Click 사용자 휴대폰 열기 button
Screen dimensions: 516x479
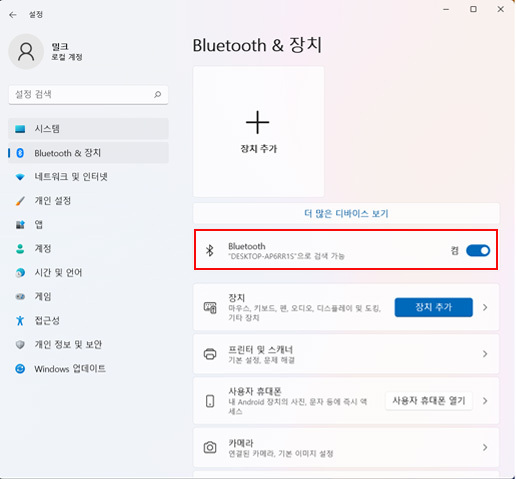tap(429, 401)
